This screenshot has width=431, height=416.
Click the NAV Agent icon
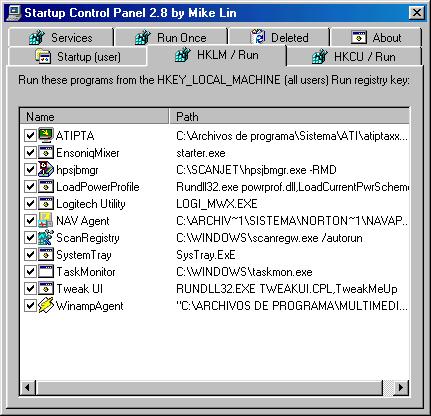[46, 220]
